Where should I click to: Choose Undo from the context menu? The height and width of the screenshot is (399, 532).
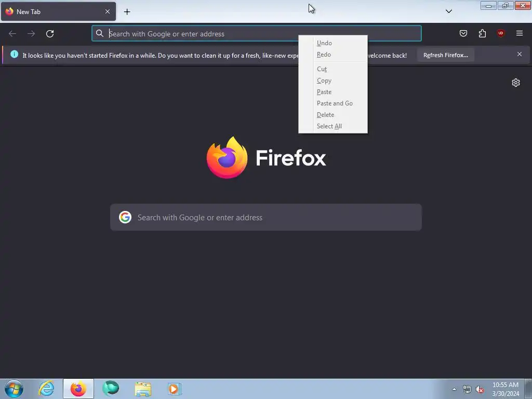point(333,43)
